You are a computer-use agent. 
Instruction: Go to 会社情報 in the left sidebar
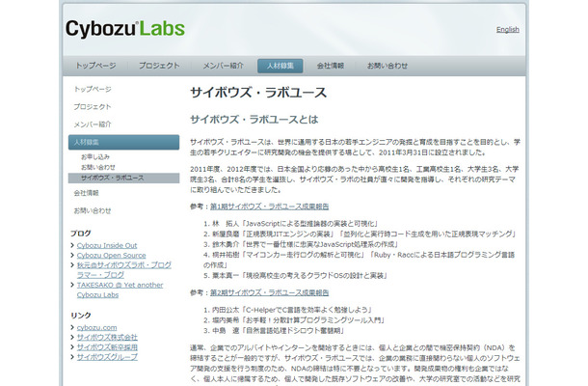[86, 193]
